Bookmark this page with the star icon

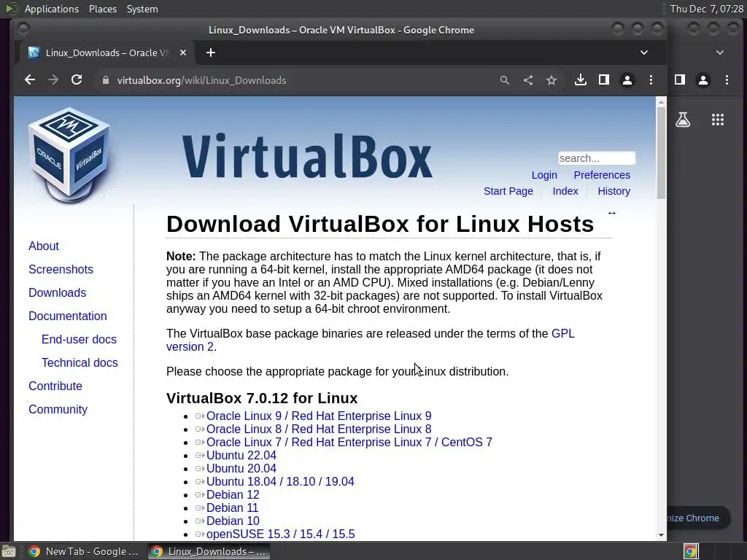click(551, 80)
